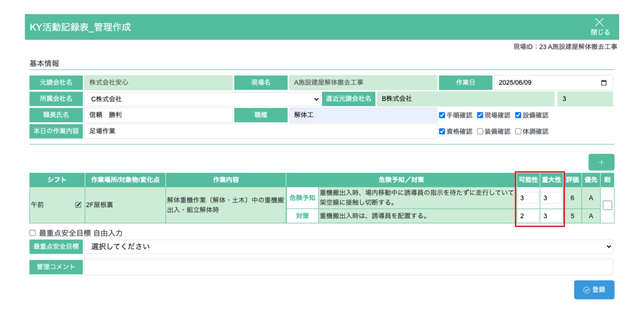Click the 元請会社名 field 株式会社安心
Viewport: 644px width, 310px height.
pyautogui.click(x=158, y=82)
